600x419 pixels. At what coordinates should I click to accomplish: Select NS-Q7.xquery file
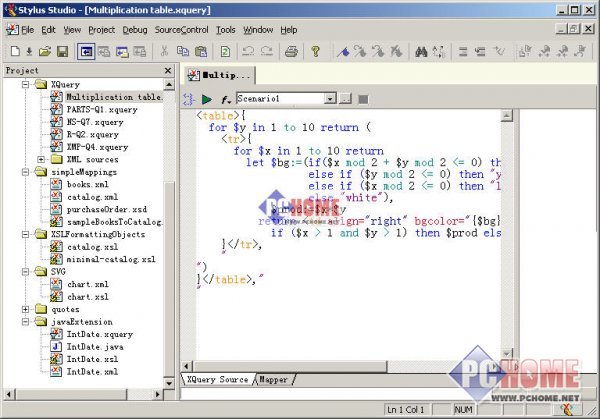[95, 122]
